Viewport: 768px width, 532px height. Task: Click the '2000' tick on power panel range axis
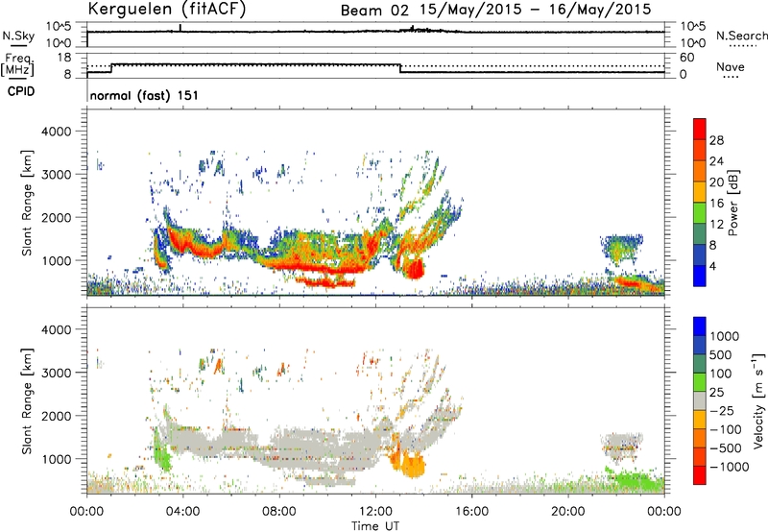point(56,217)
